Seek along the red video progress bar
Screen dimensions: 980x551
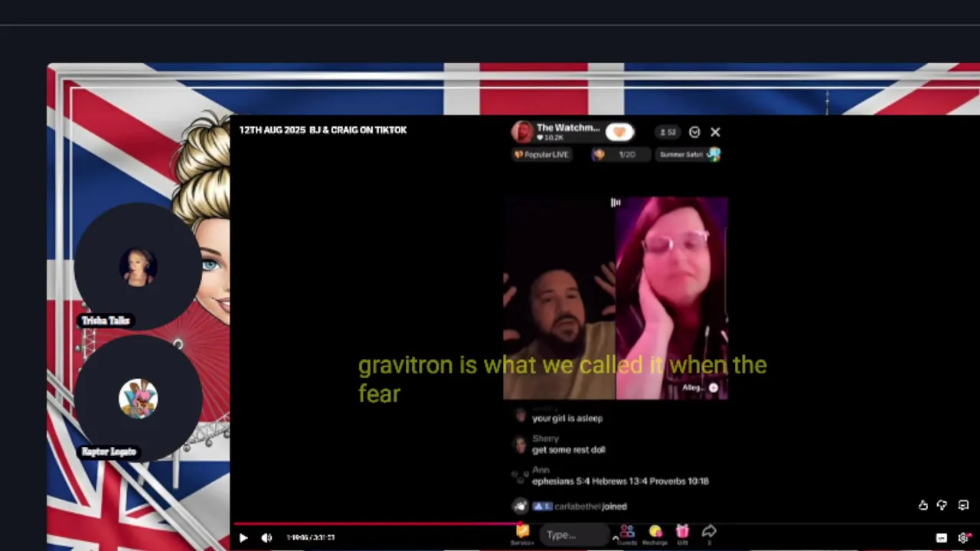pos(377,524)
